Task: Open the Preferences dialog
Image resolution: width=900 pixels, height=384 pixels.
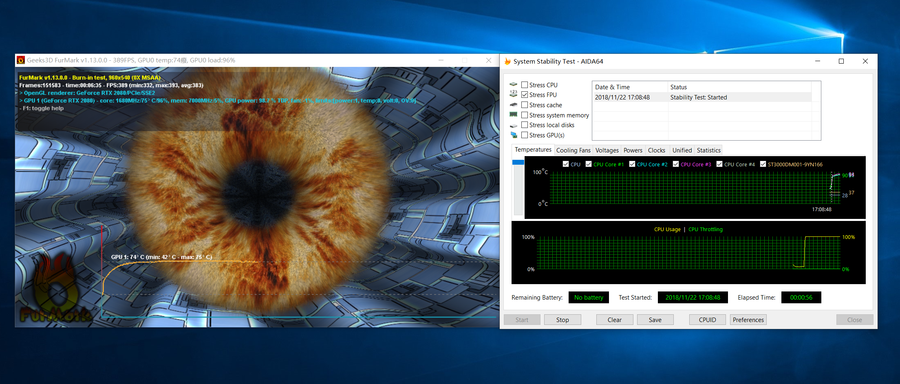Action: coord(748,320)
